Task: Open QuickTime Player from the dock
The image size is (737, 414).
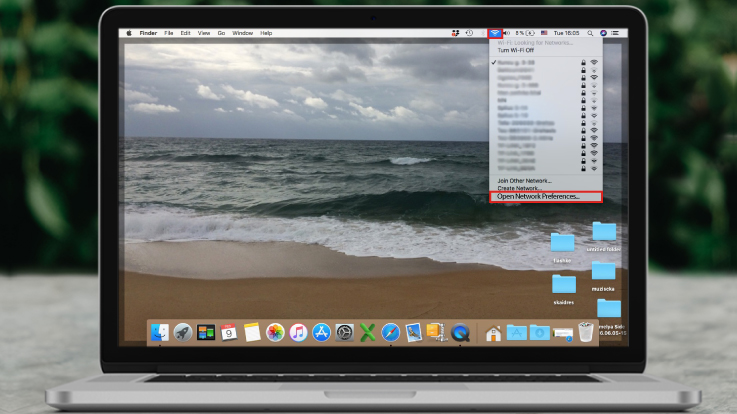Action: click(461, 332)
